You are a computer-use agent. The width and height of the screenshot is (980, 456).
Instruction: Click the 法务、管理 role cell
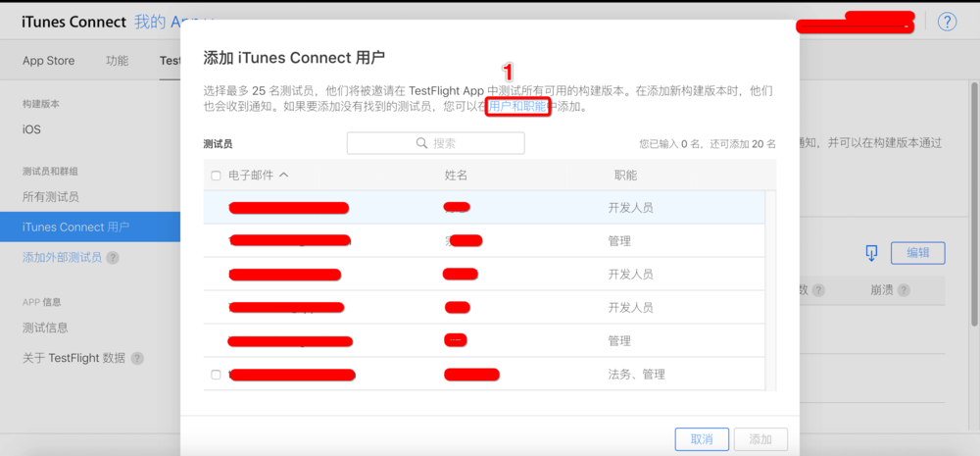coord(636,375)
